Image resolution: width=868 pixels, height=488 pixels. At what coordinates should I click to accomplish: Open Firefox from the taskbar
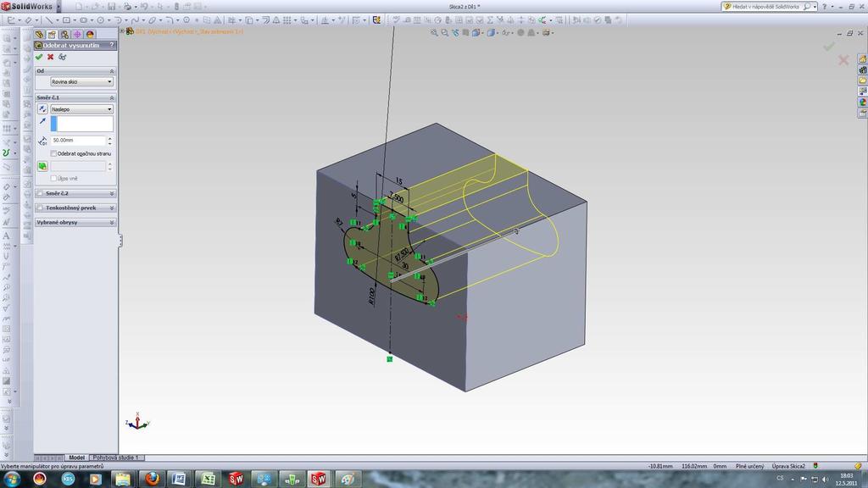pos(152,479)
